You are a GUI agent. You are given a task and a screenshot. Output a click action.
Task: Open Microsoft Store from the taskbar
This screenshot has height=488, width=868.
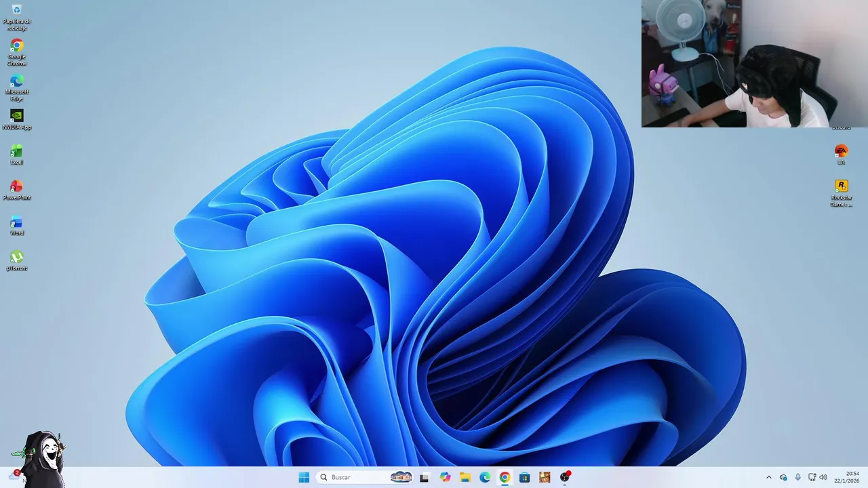pyautogui.click(x=525, y=477)
